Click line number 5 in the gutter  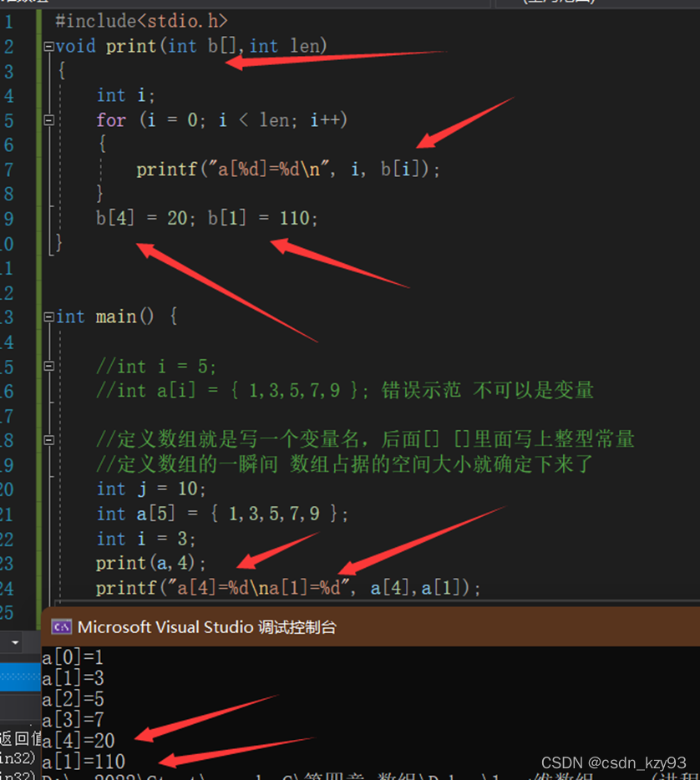click(9, 120)
